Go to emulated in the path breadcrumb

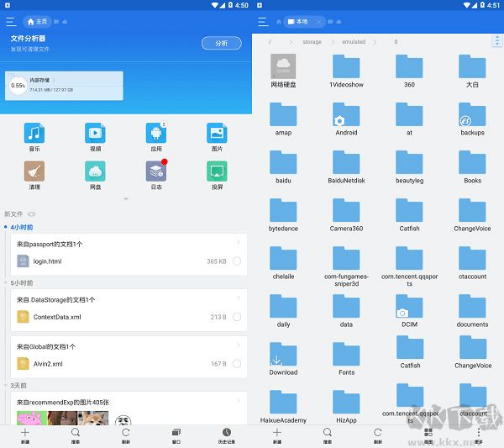click(354, 42)
